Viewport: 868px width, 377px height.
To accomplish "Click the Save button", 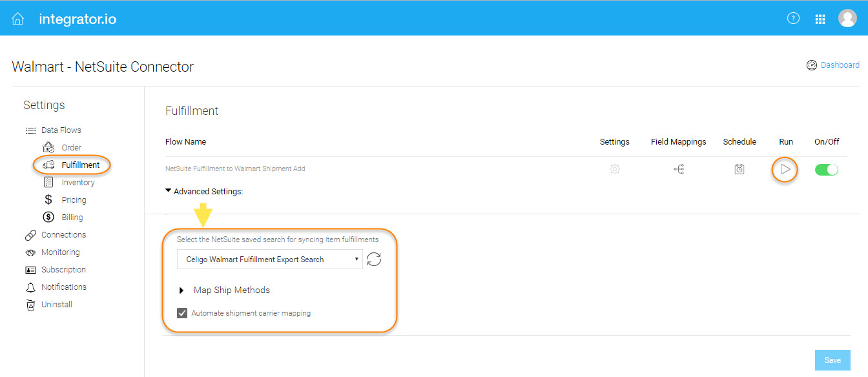I will coord(832,360).
